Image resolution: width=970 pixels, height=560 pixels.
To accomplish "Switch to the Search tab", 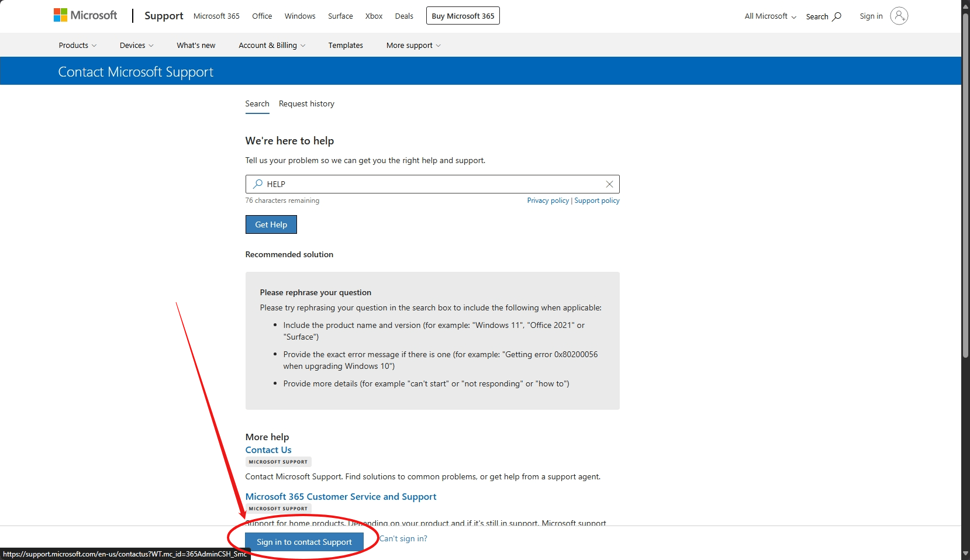I will point(257,104).
